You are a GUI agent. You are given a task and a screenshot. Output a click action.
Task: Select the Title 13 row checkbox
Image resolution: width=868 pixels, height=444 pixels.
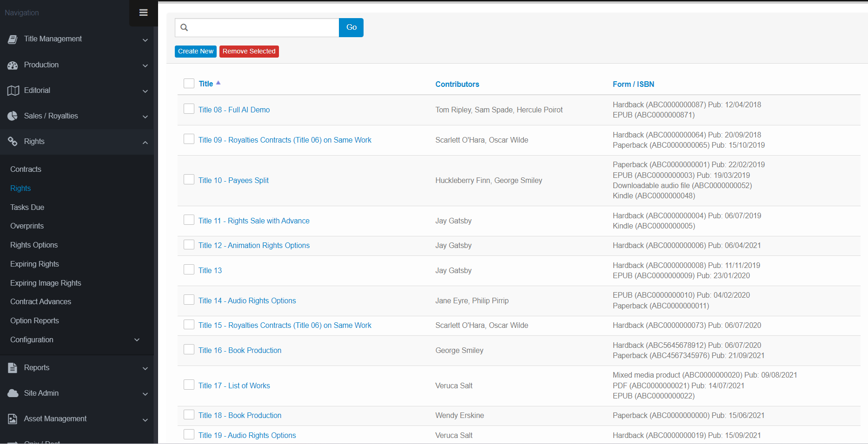[189, 269]
